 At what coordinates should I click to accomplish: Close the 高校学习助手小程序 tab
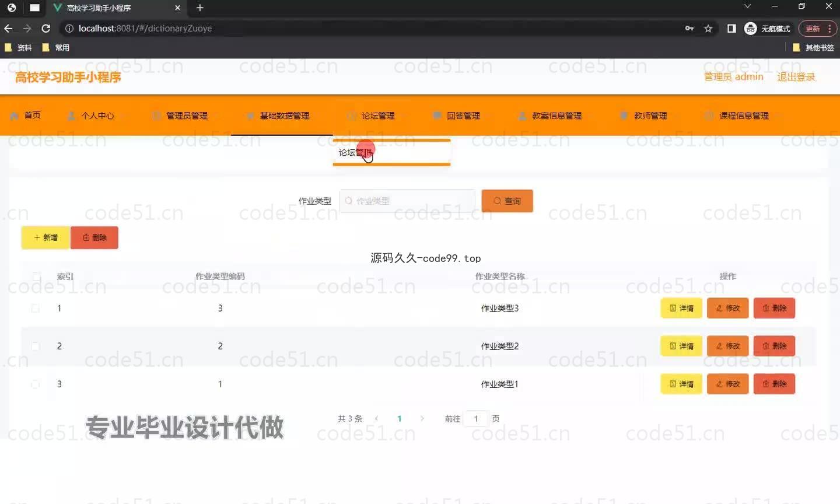point(177,8)
